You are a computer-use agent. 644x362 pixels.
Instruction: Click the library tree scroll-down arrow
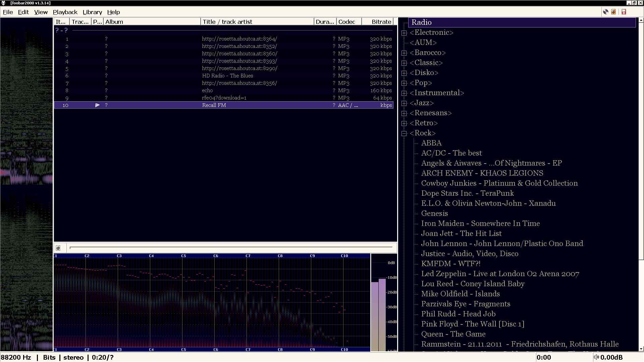pos(641,349)
